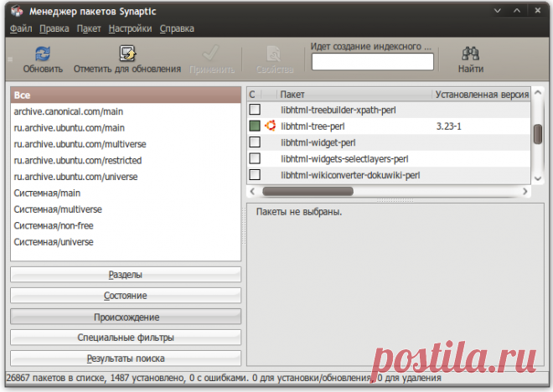Viewport: 553px width, 392px height.
Task: Click the scroll-left arrow under package list
Action: pyautogui.click(x=252, y=192)
